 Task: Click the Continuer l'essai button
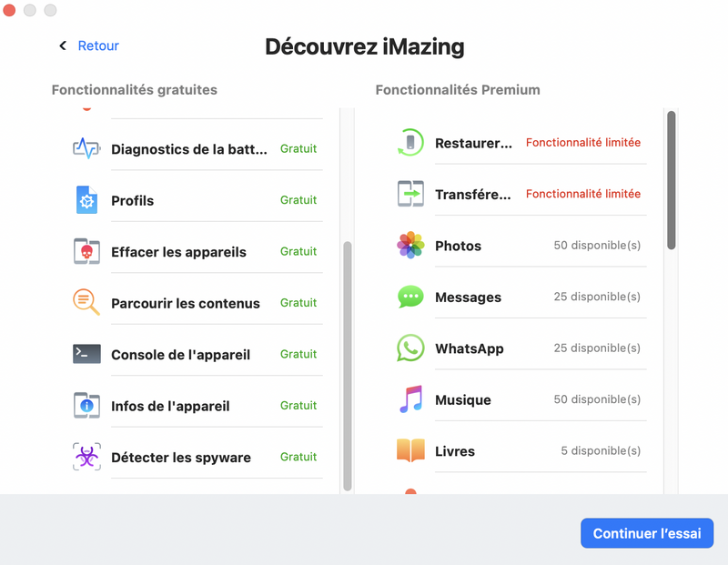coord(647,533)
